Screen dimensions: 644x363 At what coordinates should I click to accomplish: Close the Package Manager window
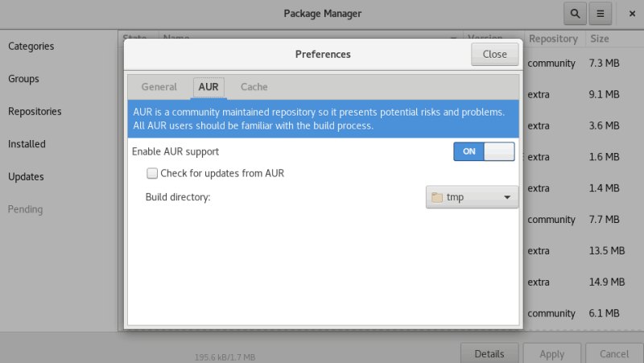[632, 14]
